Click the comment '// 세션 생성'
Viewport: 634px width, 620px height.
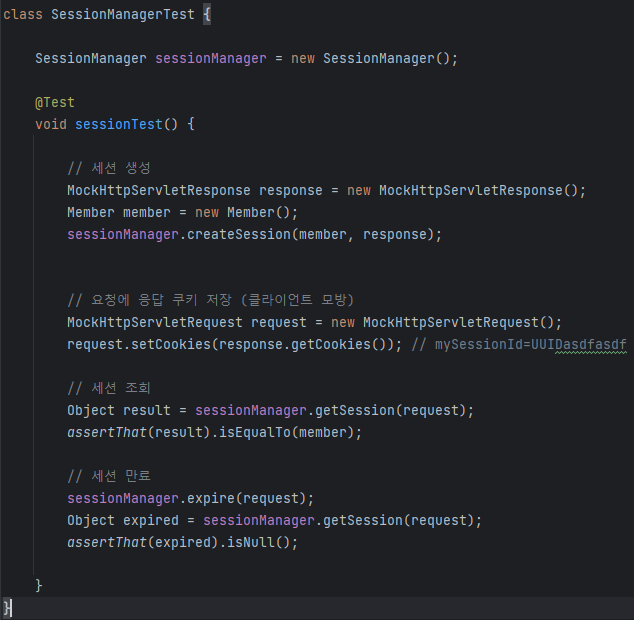click(109, 168)
